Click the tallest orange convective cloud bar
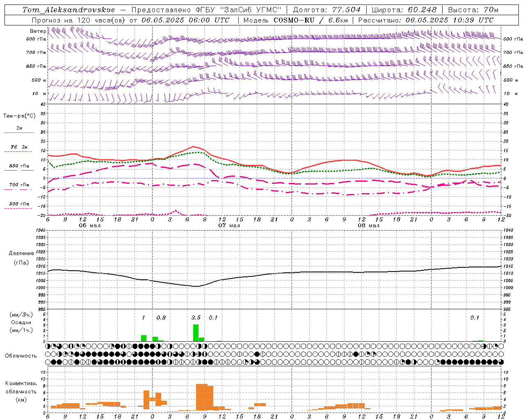This screenshot has height=420, width=525. coord(201,397)
